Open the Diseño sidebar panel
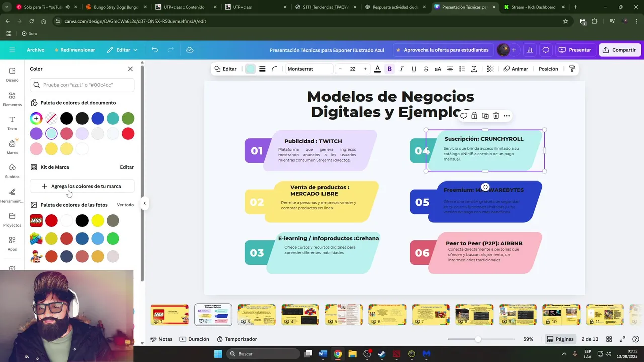This screenshot has height=362, width=644. coord(12,74)
